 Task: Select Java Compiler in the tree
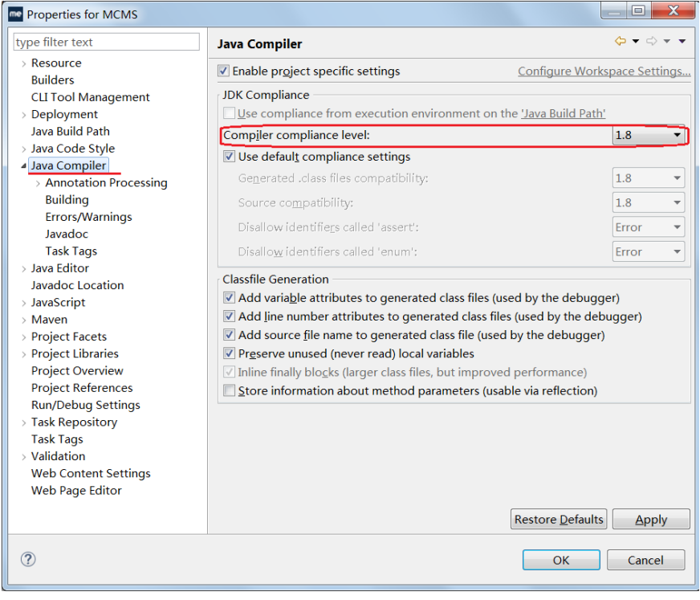click(x=68, y=165)
